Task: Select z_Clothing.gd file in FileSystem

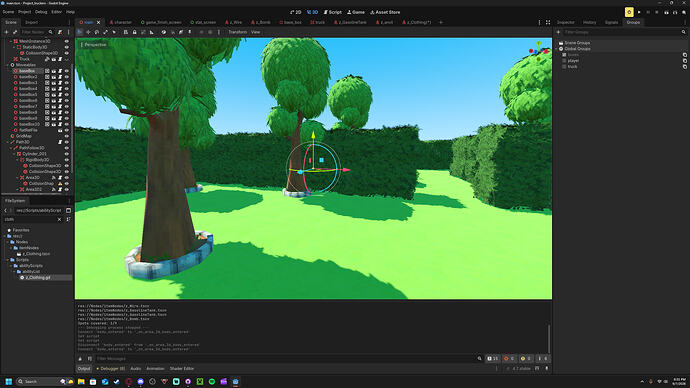Action: pyautogui.click(x=37, y=278)
